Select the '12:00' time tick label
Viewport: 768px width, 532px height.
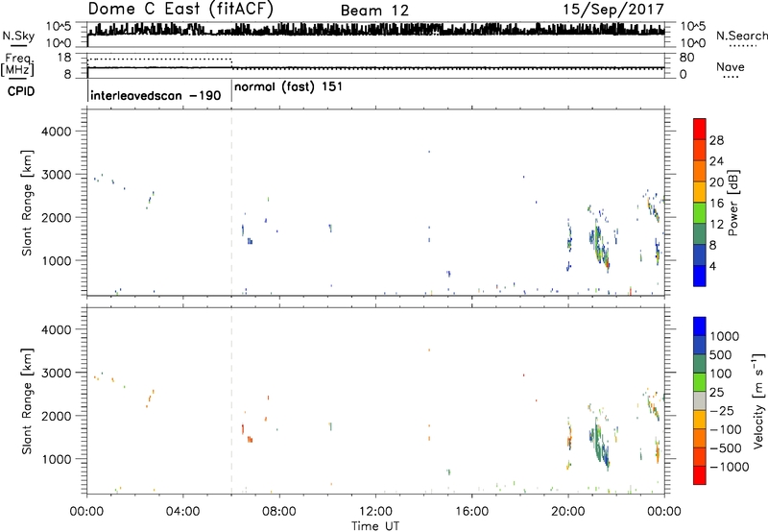click(375, 512)
